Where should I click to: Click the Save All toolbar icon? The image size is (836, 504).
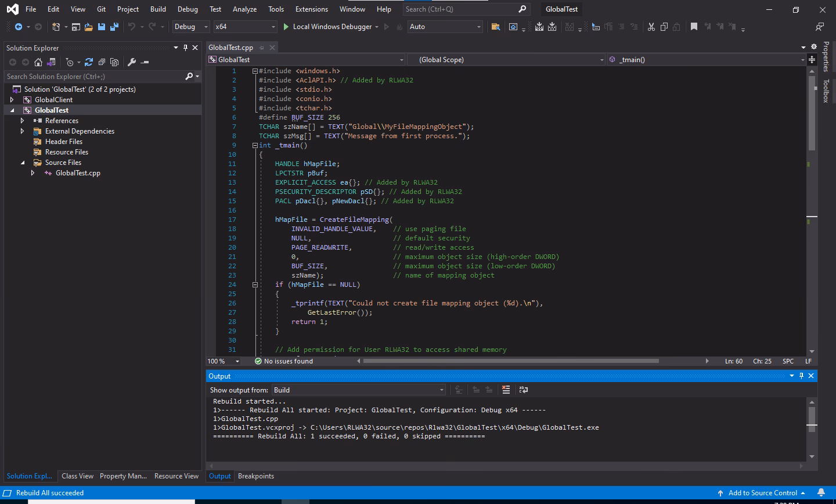[x=114, y=27]
